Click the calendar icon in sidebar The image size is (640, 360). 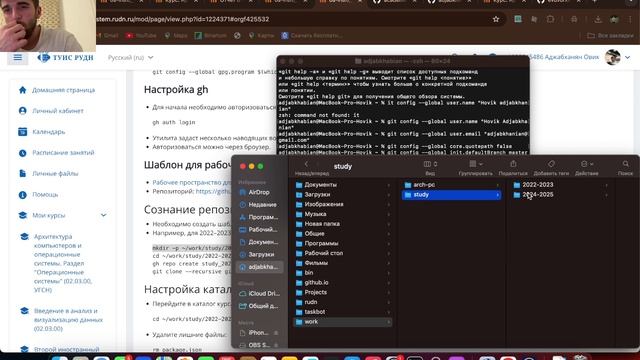pyautogui.click(x=22, y=132)
